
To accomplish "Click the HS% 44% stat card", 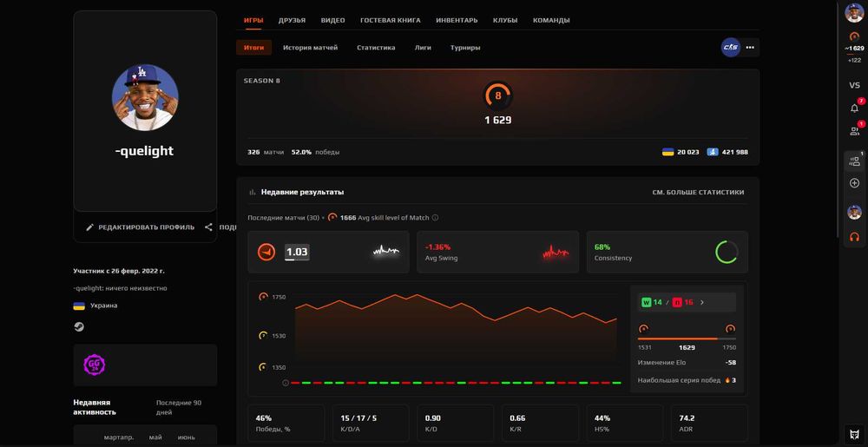I will coord(624,424).
